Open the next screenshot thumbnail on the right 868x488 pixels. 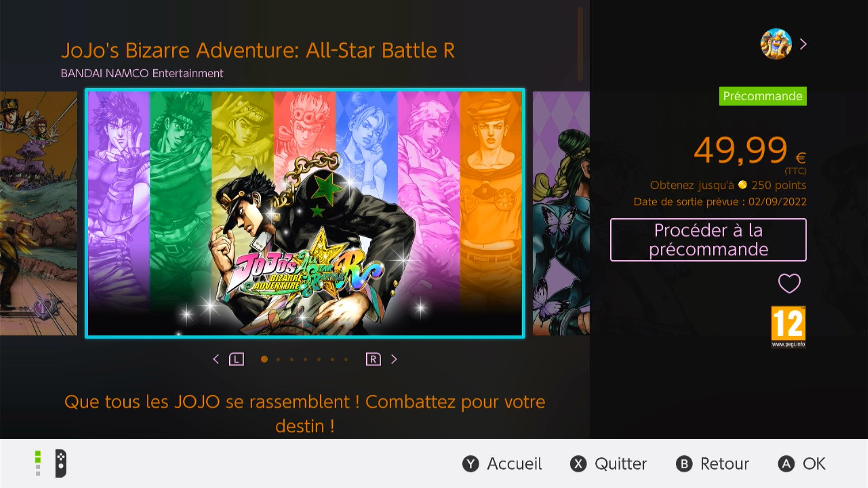pyautogui.click(x=561, y=213)
